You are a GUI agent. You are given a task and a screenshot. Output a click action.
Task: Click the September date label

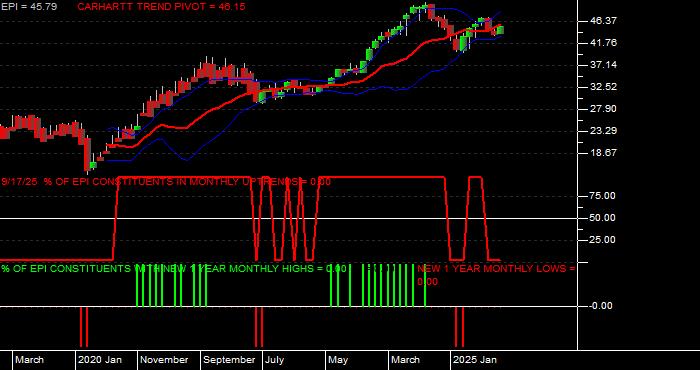tap(229, 360)
